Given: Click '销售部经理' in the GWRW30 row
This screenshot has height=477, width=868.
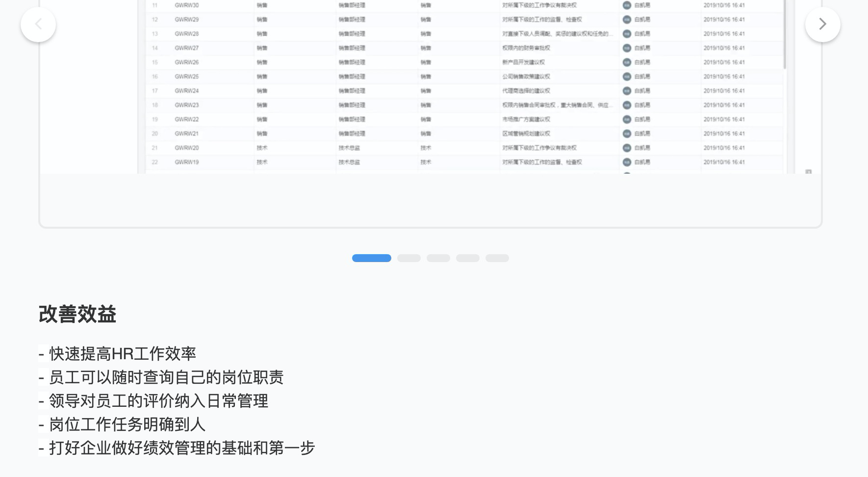Looking at the screenshot, I should click(x=352, y=5).
